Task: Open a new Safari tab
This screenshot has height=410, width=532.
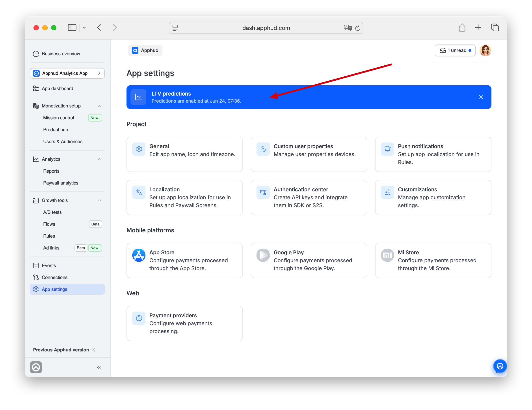Action: click(x=478, y=28)
